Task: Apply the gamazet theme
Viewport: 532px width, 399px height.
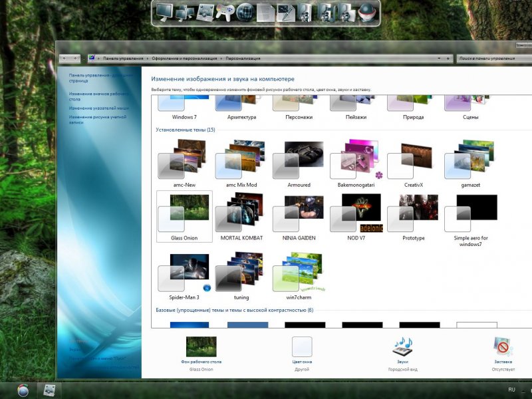Action: pos(471,163)
